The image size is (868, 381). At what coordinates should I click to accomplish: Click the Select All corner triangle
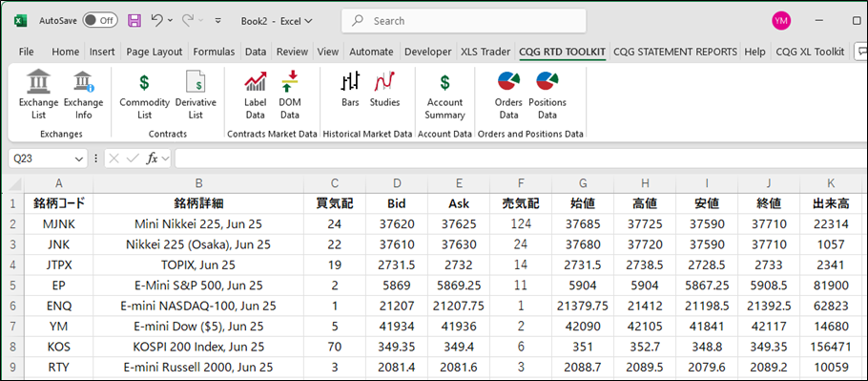click(15, 184)
